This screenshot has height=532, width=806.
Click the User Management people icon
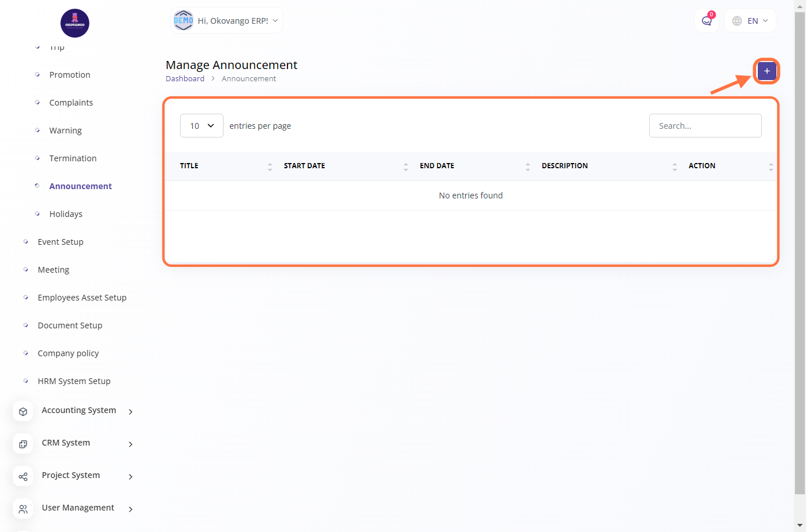[23, 509]
